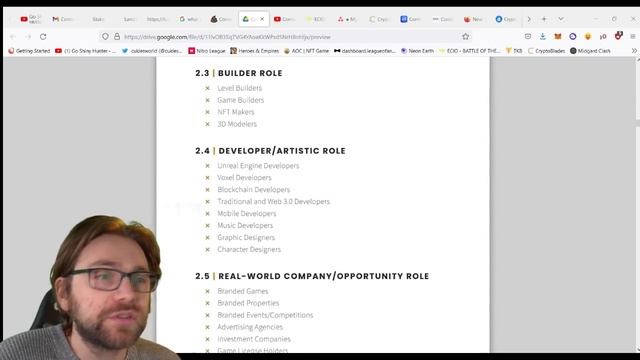Click the 2.4 DEVELOPER/ARTISTIC ROLE heading
The width and height of the screenshot is (640, 360).
270,151
